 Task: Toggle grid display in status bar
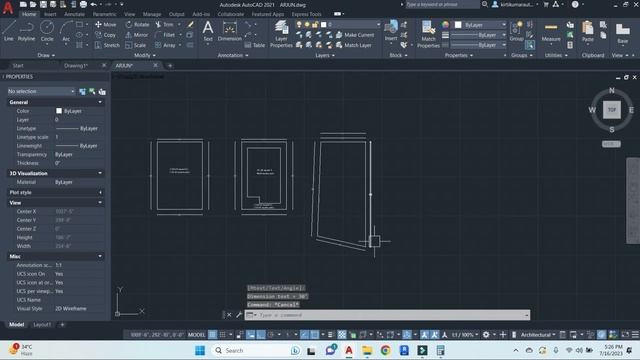pyautogui.click(x=213, y=335)
